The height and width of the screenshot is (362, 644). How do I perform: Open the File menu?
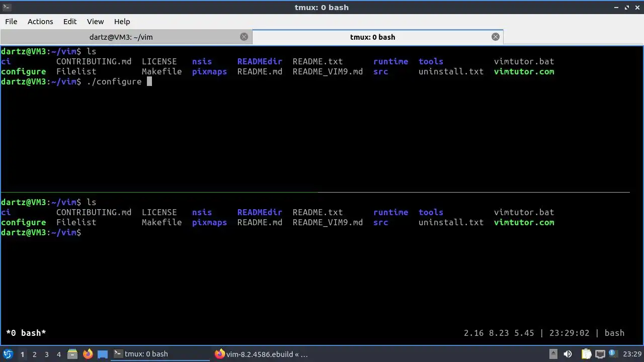(x=11, y=22)
